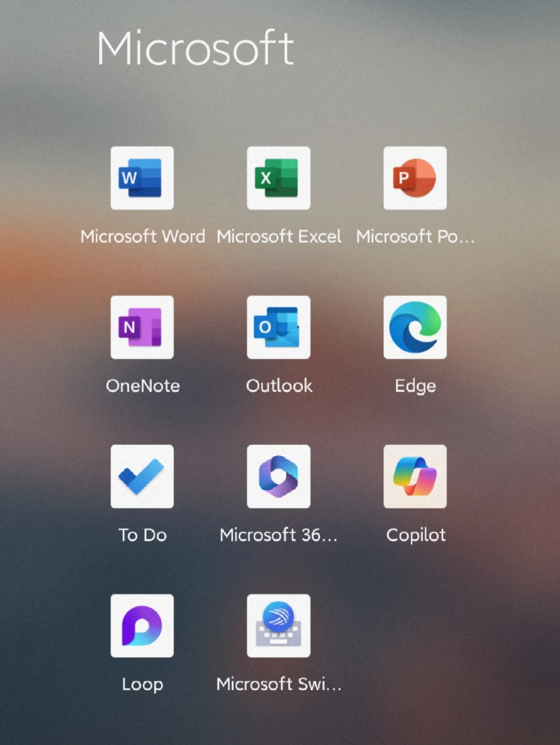The height and width of the screenshot is (745, 560).
Task: Tap the "Microsoft Excel" label
Action: (279, 237)
